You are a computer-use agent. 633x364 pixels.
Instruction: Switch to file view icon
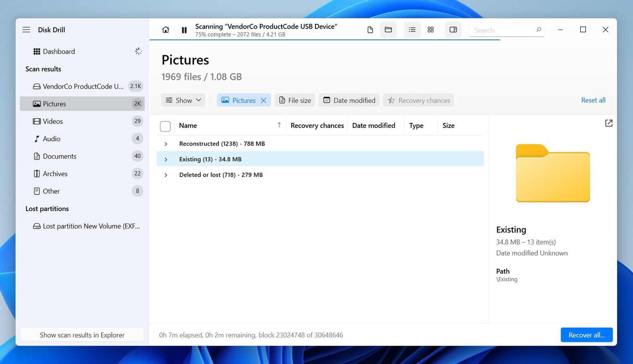(x=370, y=30)
